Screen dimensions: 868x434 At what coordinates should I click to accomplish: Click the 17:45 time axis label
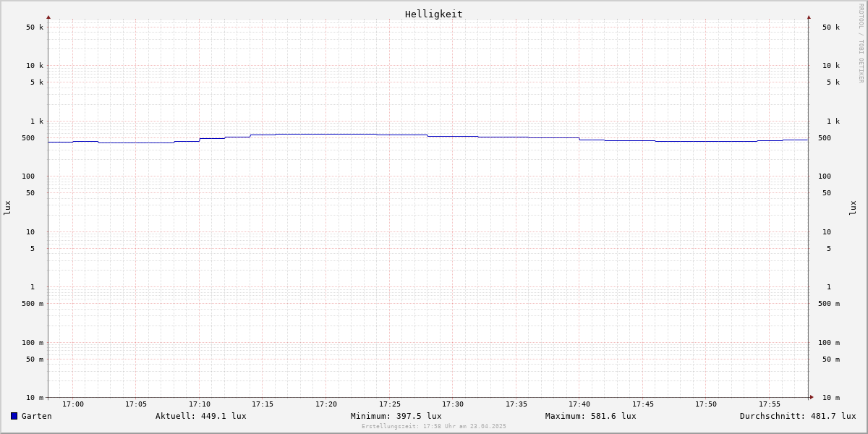pyautogui.click(x=643, y=404)
